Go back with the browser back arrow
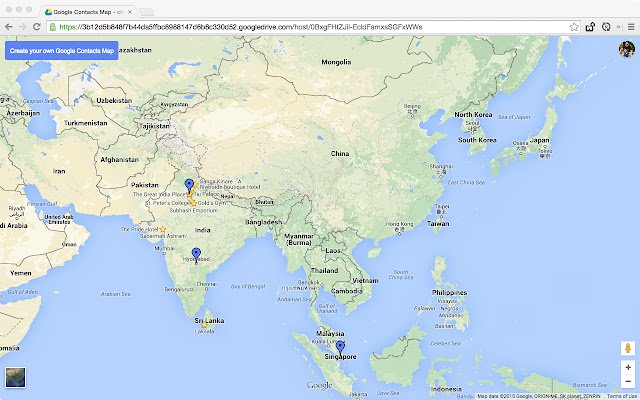The image size is (640, 400). (9, 27)
